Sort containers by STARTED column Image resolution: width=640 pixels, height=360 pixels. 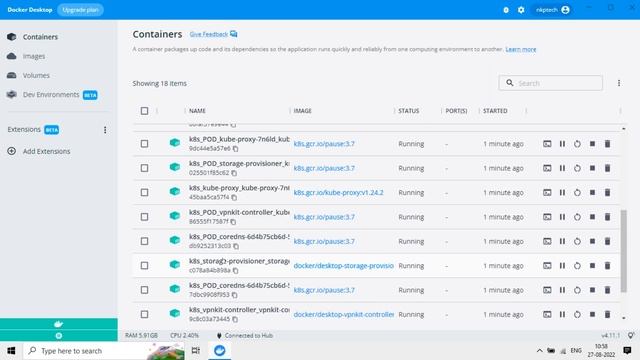pos(495,111)
